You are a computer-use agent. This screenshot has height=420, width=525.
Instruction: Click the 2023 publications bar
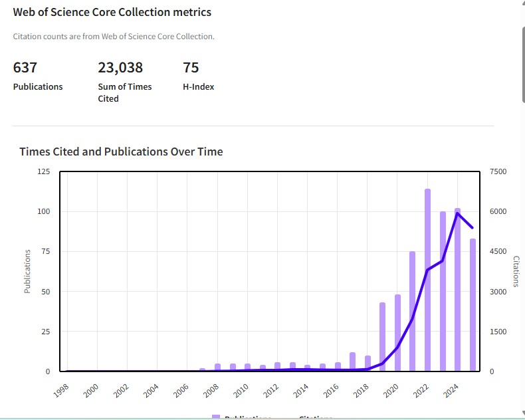443,291
